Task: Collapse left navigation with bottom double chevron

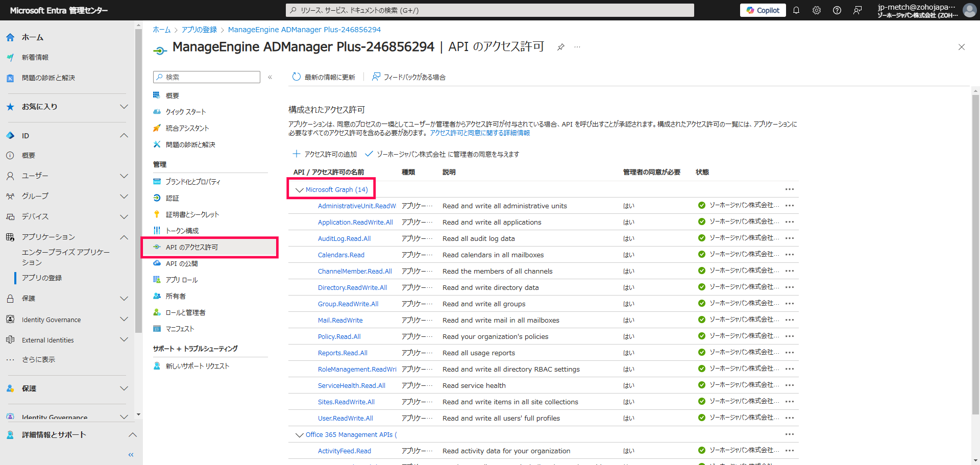Action: pyautogui.click(x=131, y=455)
